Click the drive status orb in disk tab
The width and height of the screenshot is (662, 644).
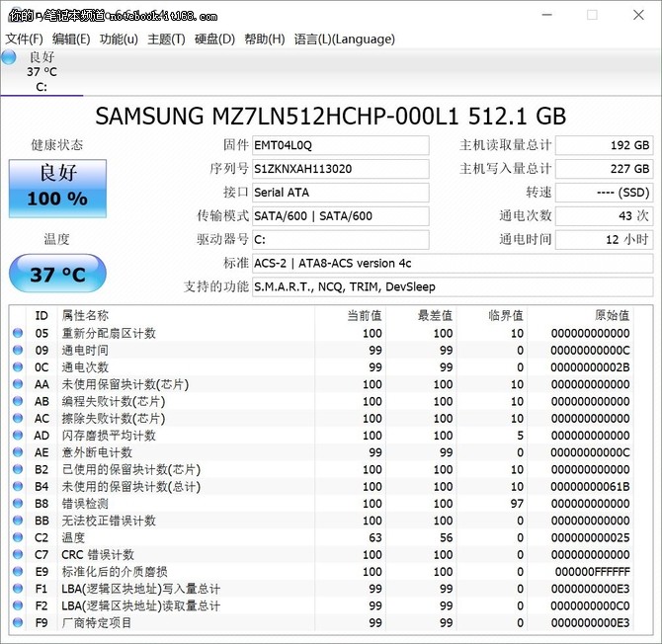pyautogui.click(x=10, y=58)
